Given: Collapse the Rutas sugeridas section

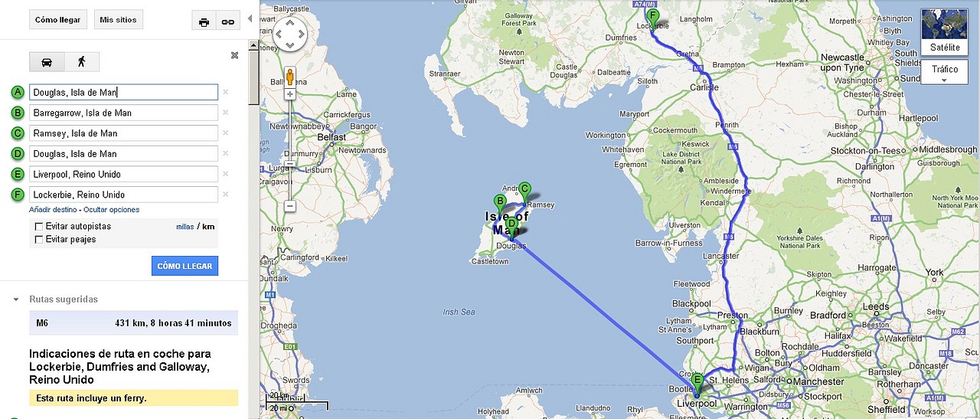Looking at the screenshot, I should pos(16,300).
